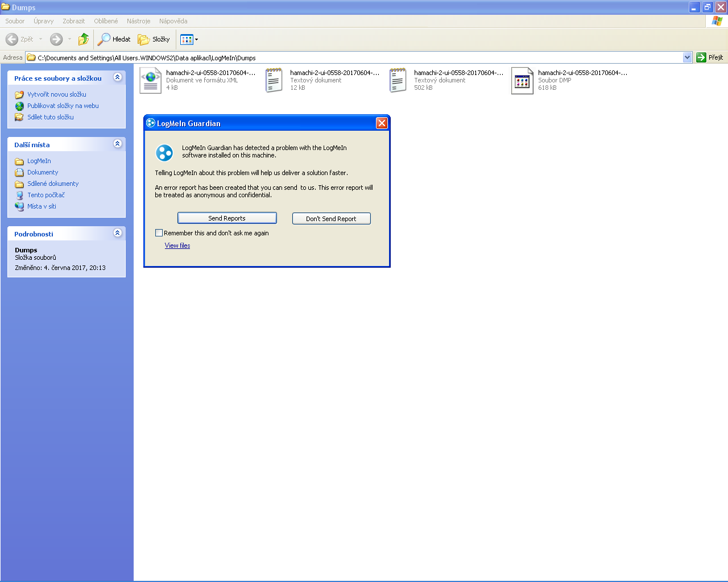Open Tento počítač from the side panel

pos(46,195)
